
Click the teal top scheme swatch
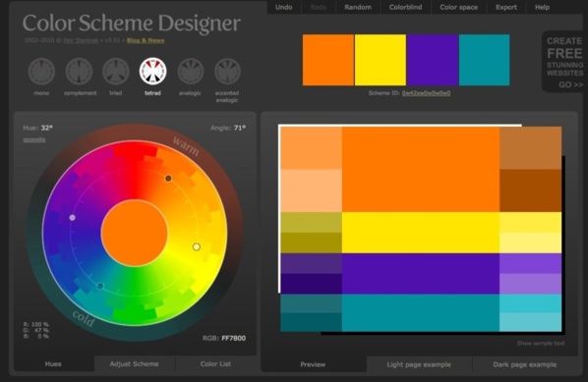pyautogui.click(x=484, y=60)
